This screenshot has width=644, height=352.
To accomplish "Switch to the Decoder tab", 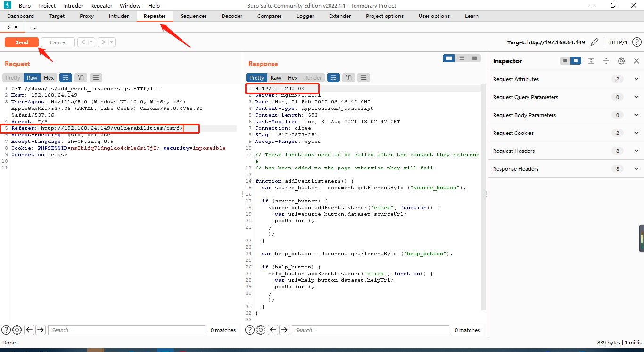I will pyautogui.click(x=232, y=16).
